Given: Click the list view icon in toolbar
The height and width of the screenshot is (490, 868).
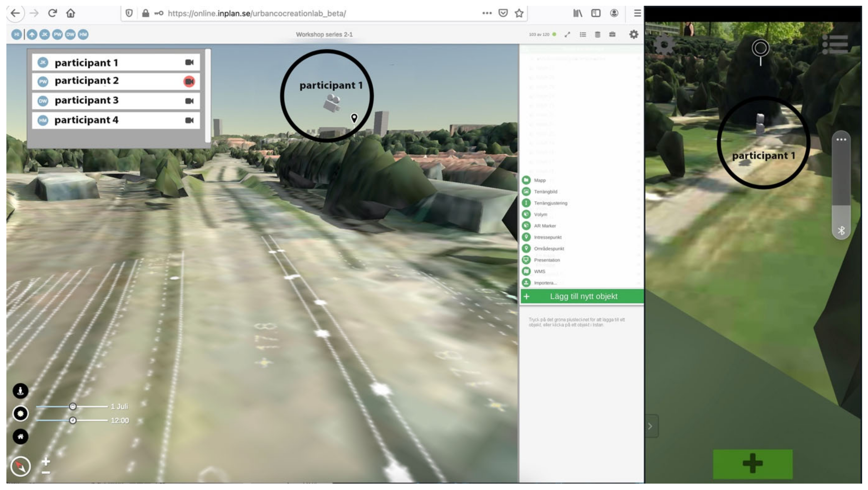Looking at the screenshot, I should click(583, 34).
